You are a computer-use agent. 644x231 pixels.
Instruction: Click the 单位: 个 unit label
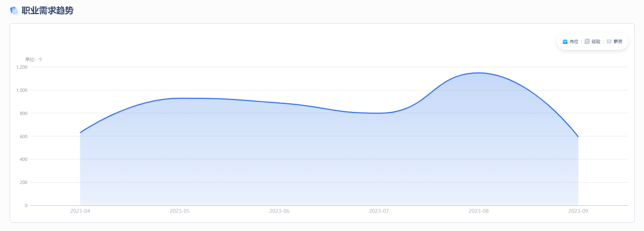coord(34,60)
